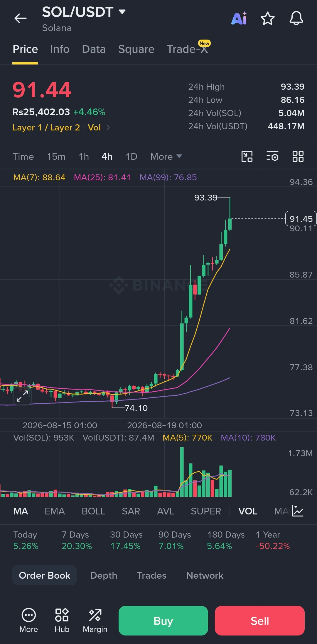Screen dimensions: 317x644
Task: Tap the volume MA(10): 780K label
Action: (x=248, y=438)
